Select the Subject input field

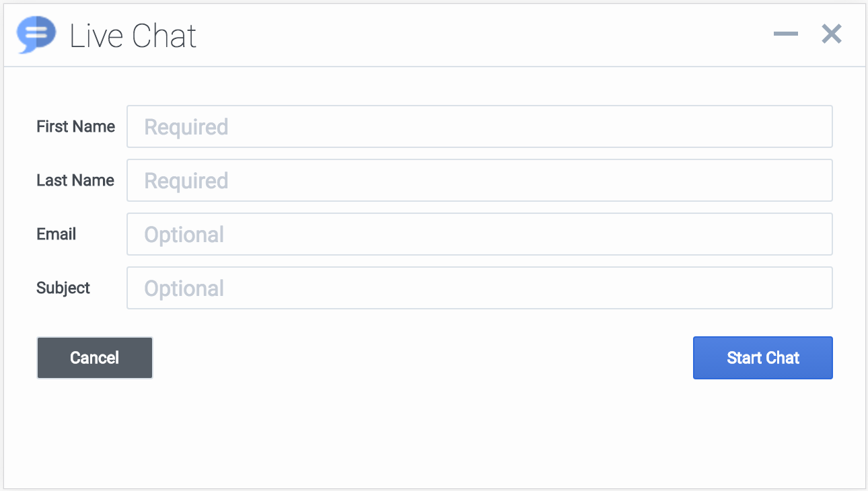pyautogui.click(x=479, y=288)
